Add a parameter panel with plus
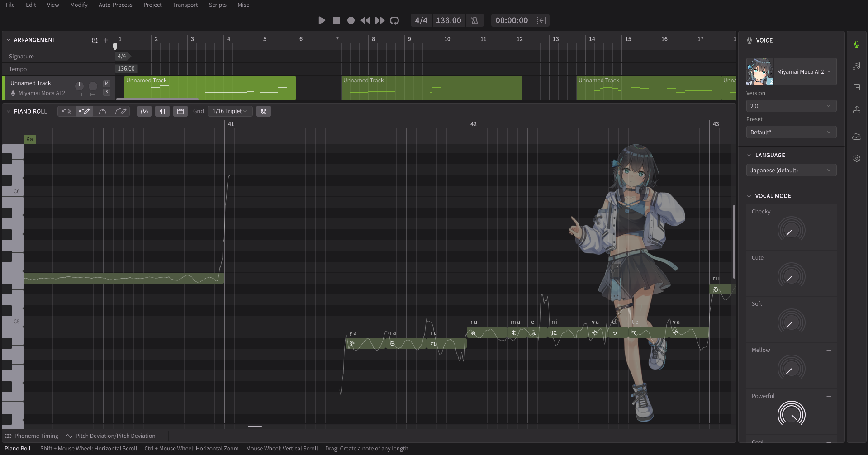Image resolution: width=868 pixels, height=455 pixels. pyautogui.click(x=175, y=436)
